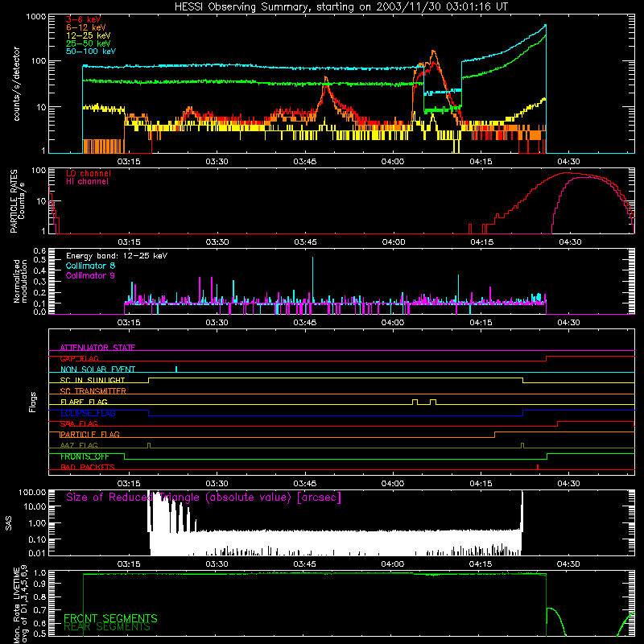The width and height of the screenshot is (644, 644).
Task: Click the 'PARTICLE_FLAG' label
Action: tap(89, 435)
